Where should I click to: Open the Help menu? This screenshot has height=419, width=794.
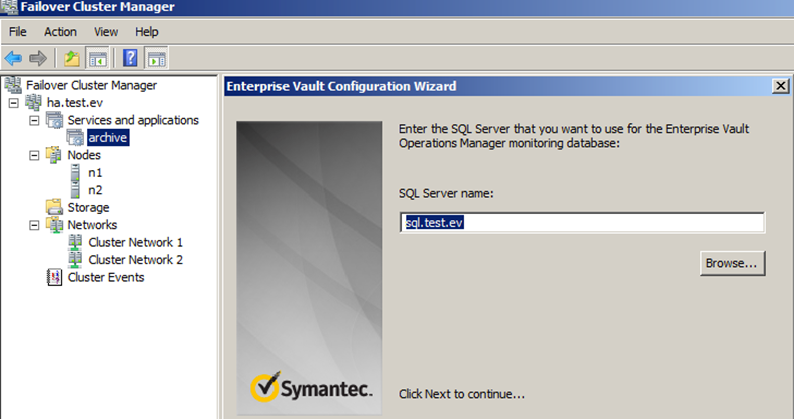pyautogui.click(x=147, y=32)
